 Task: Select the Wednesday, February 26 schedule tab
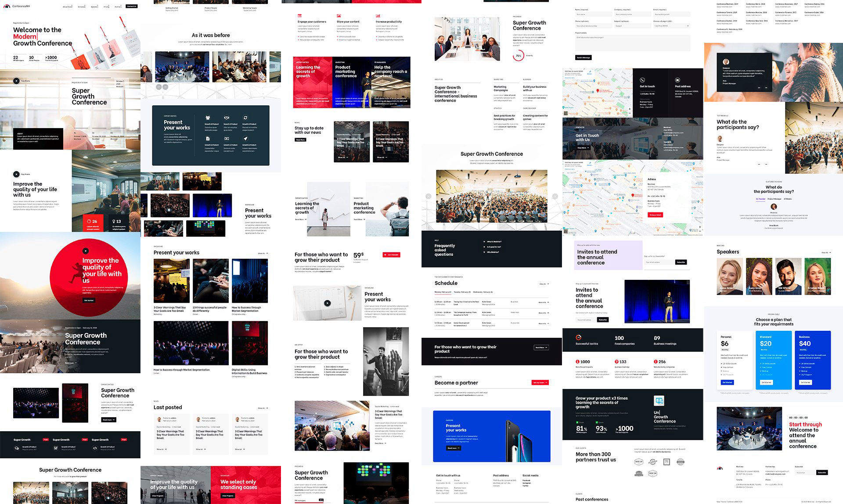point(483,292)
